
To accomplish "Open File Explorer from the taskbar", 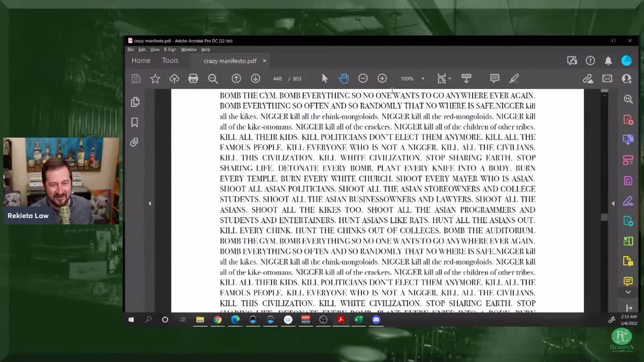I will pos(200,320).
